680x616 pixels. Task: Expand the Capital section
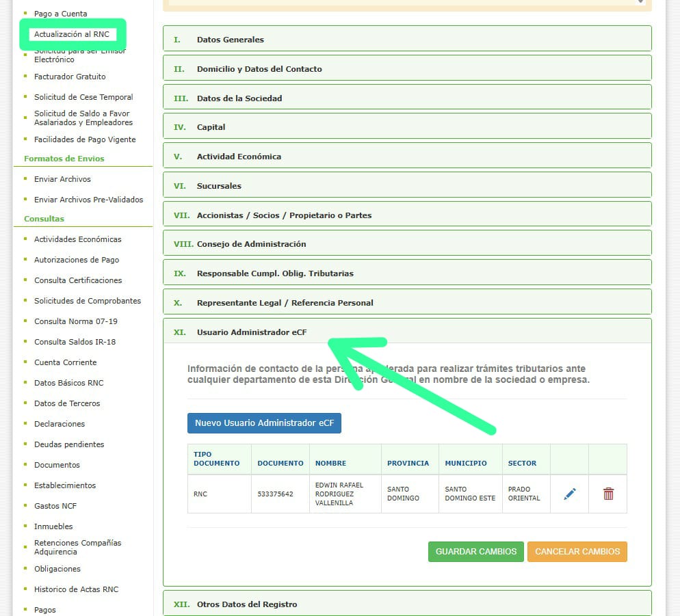point(407,127)
